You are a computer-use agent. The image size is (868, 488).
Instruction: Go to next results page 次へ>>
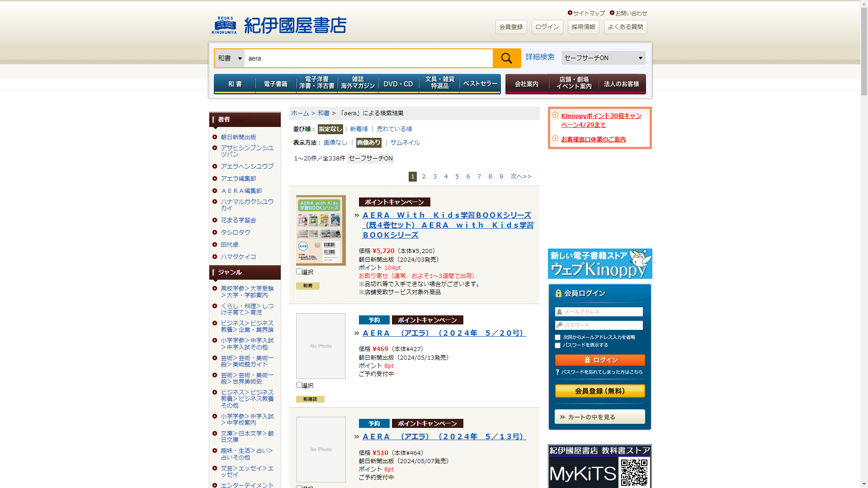click(x=521, y=177)
